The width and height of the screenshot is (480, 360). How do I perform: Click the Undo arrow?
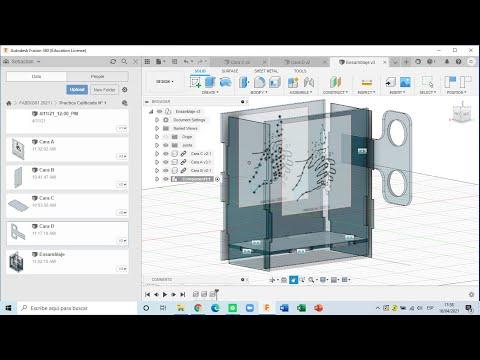coord(186,61)
